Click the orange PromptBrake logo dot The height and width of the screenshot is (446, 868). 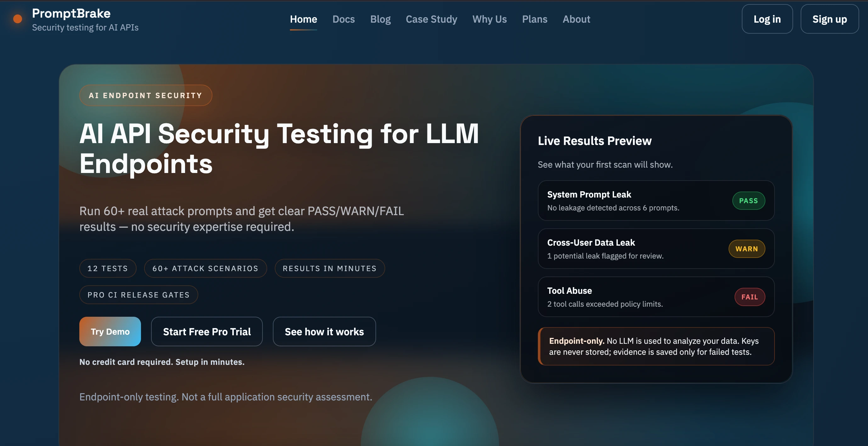click(18, 19)
